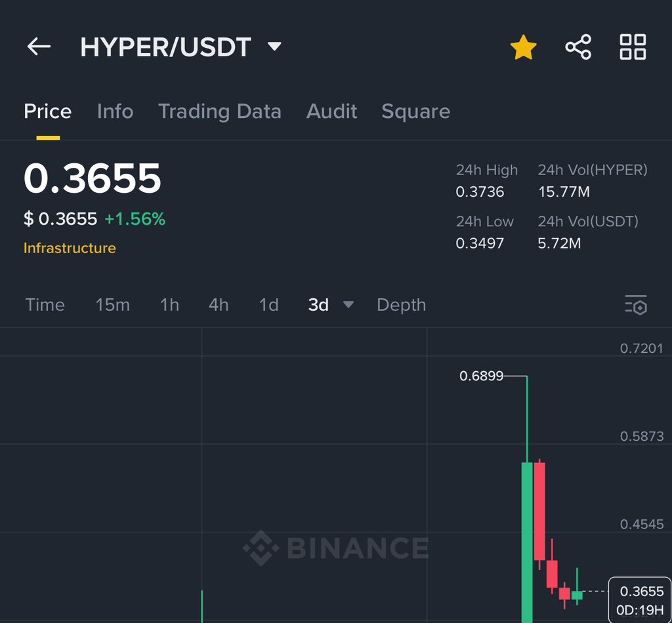Share the HYPER/USDT pair
Screen dimensions: 672x623
pos(578,47)
